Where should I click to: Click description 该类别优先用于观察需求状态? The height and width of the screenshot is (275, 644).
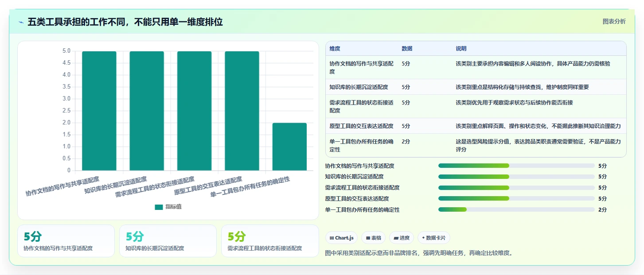[x=514, y=103]
